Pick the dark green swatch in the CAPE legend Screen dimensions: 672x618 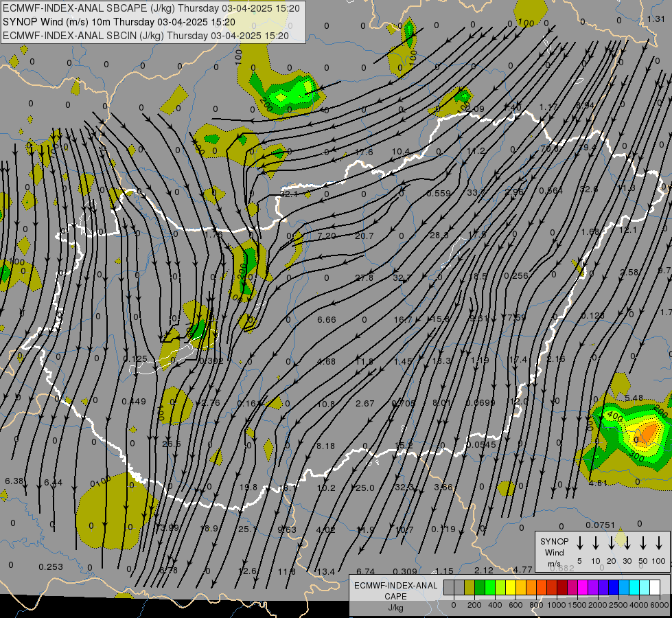coord(480,588)
